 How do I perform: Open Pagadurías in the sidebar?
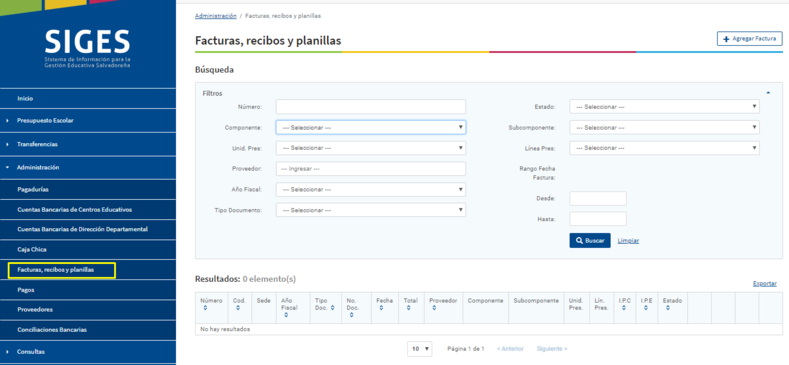coord(88,190)
